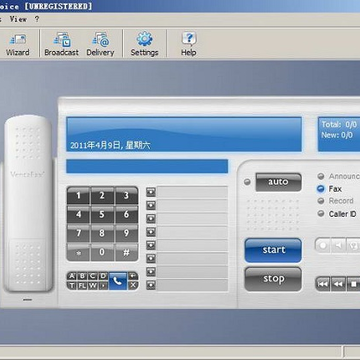This screenshot has height=360, width=360.
Task: Open Help from the toolbar
Action: [x=188, y=44]
